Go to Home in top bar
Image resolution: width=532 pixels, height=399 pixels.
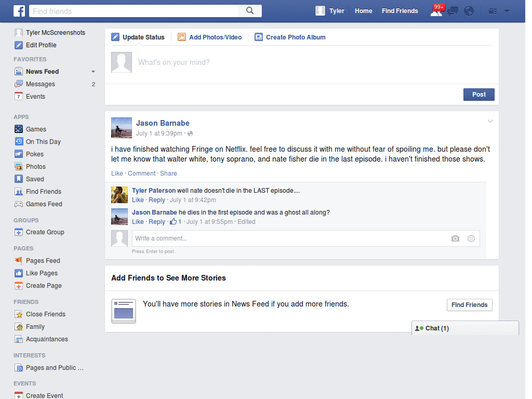[363, 11]
